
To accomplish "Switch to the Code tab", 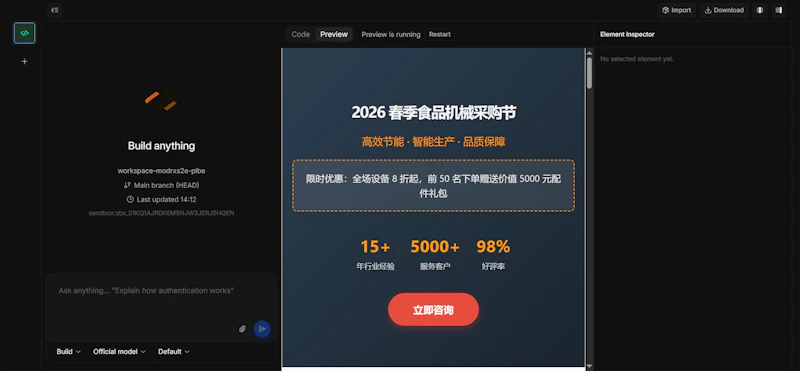I will pyautogui.click(x=301, y=34).
